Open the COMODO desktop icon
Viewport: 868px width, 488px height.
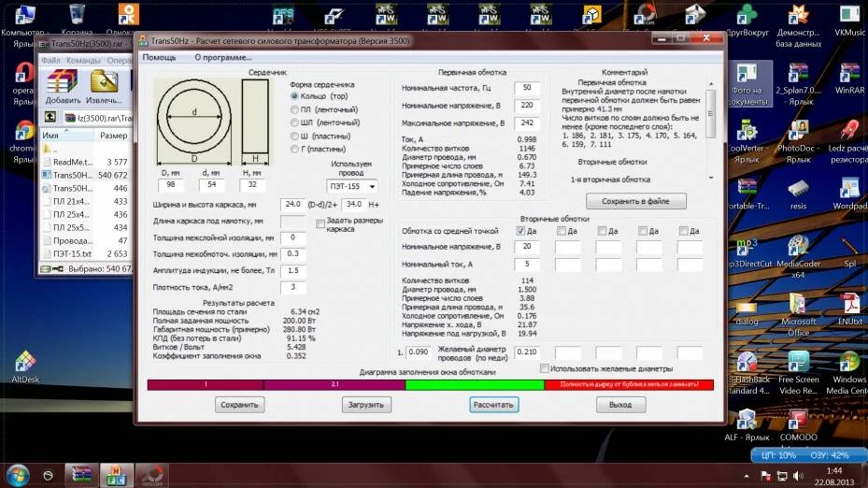coord(798,426)
